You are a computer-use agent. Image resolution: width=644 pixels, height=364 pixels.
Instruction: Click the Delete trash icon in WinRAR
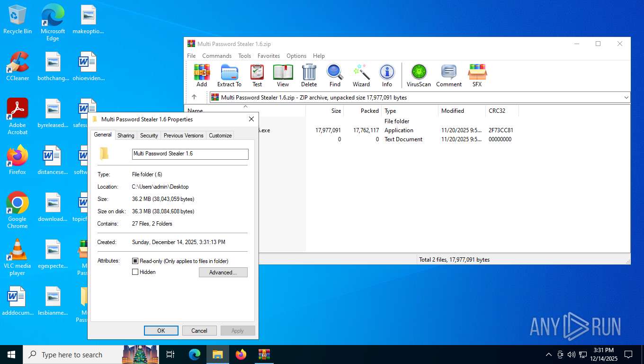pos(309,76)
